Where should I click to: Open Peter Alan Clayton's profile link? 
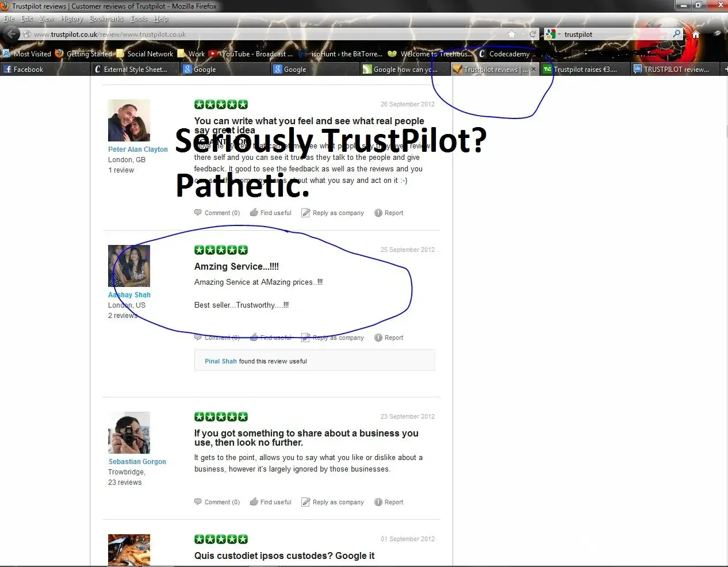tap(138, 150)
